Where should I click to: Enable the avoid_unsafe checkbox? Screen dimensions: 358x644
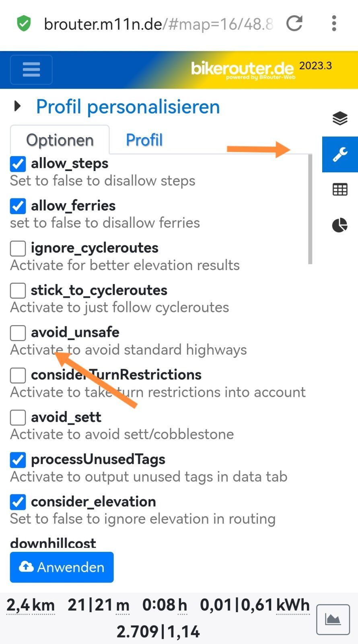(18, 333)
